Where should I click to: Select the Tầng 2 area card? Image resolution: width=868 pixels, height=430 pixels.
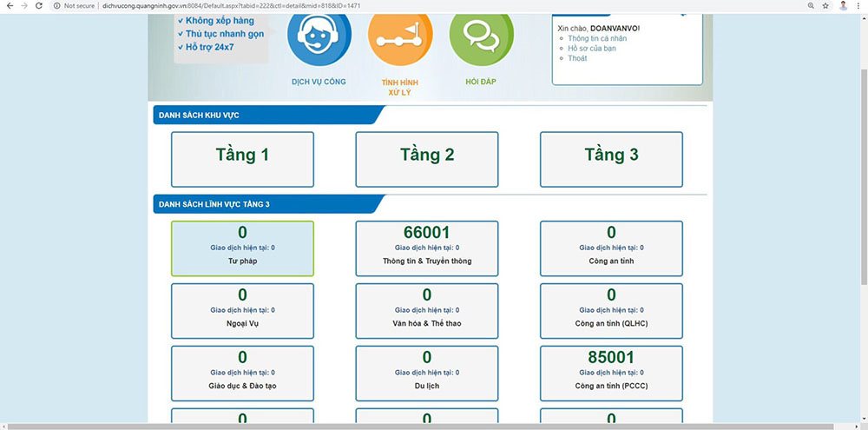[427, 160]
